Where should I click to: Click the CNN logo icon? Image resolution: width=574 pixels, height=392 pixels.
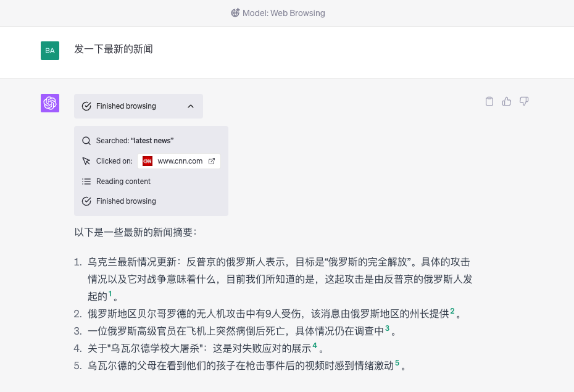click(x=148, y=161)
